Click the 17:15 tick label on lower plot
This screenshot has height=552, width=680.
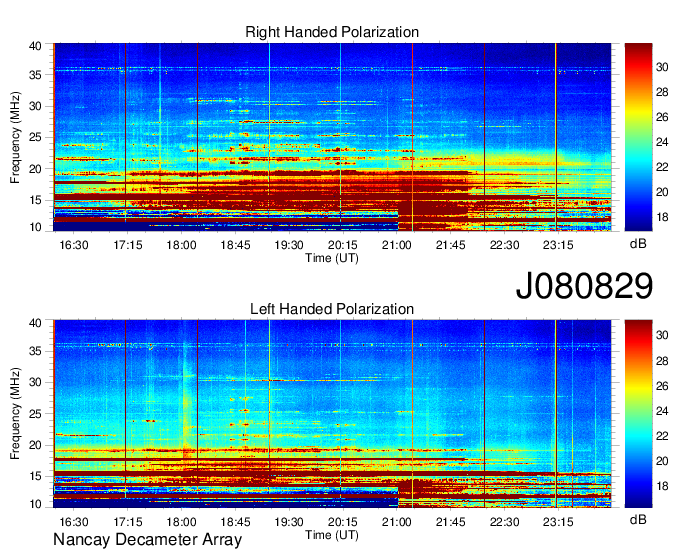[128, 522]
